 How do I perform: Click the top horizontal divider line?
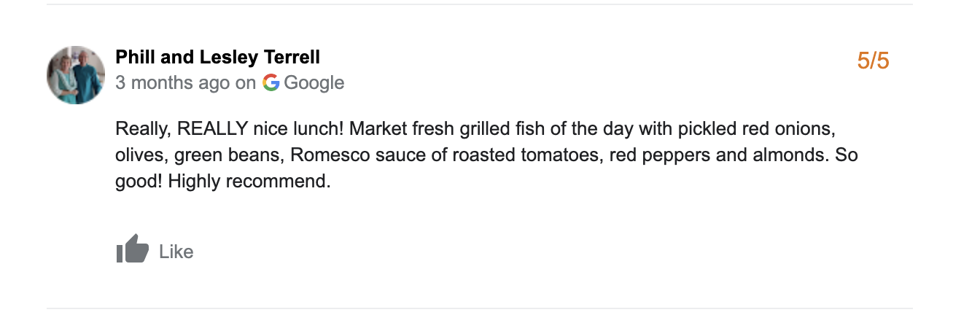pos(479,4)
